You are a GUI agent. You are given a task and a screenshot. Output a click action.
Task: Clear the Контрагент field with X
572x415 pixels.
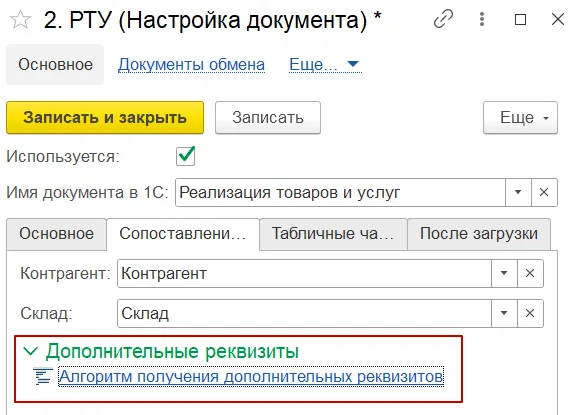(530, 273)
